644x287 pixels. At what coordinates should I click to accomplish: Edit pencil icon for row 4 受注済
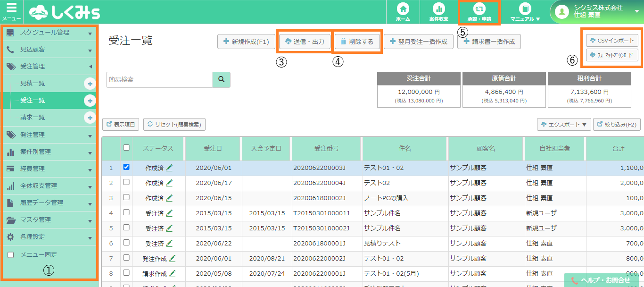click(x=169, y=213)
